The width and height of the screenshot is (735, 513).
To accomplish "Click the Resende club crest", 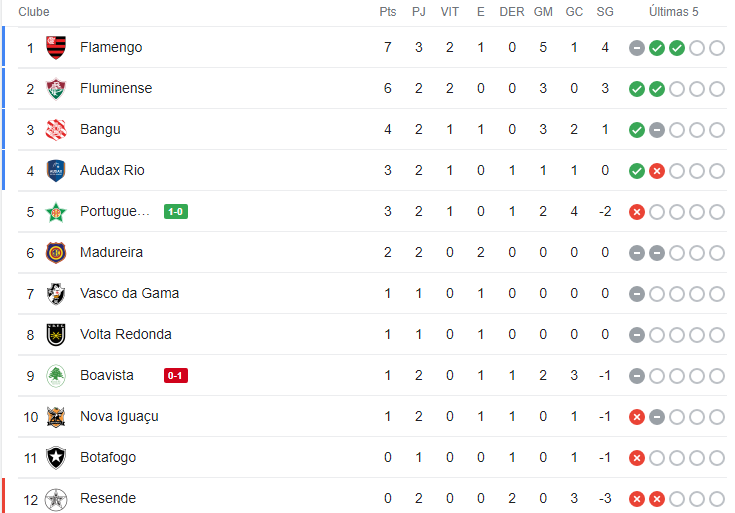I will click(56, 499).
